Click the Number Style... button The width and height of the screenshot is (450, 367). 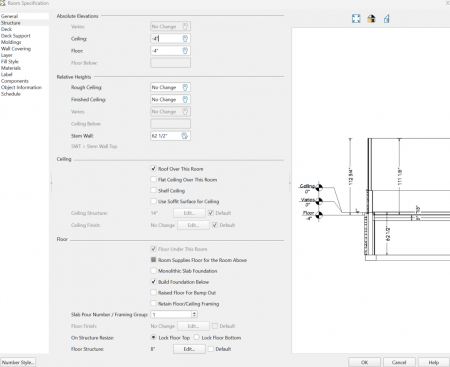click(18, 362)
